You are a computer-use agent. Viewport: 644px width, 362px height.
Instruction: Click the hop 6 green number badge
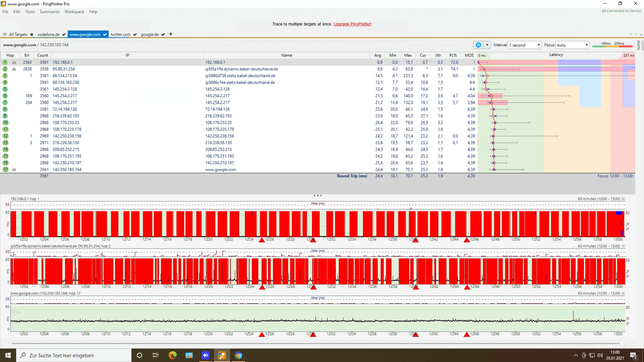(x=5, y=95)
